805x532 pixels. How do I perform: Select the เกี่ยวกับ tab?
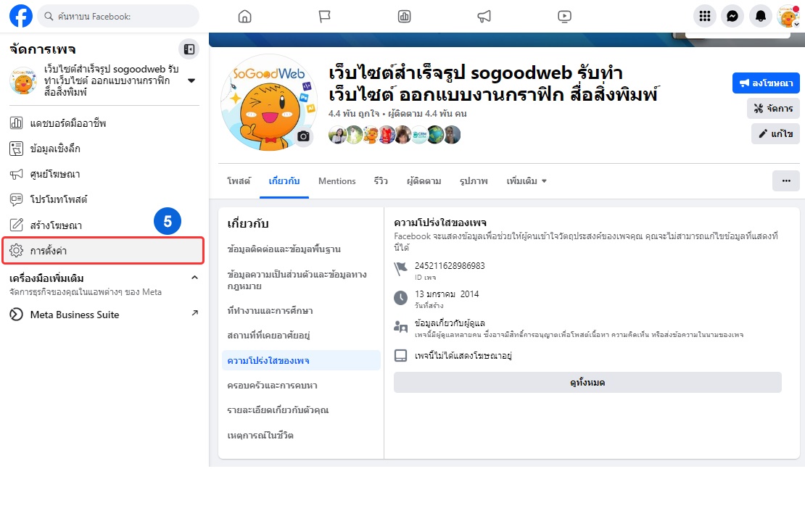(x=284, y=181)
